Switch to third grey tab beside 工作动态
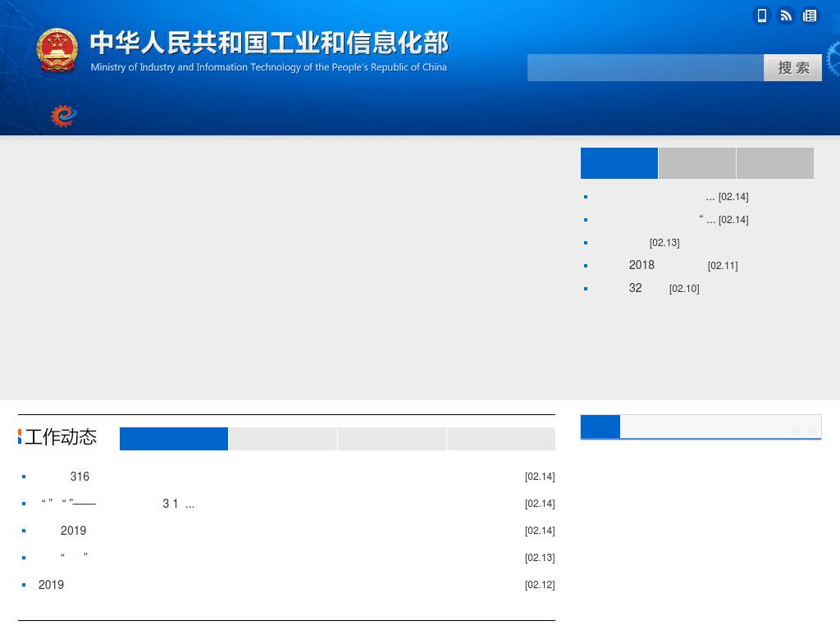Screen dimensions: 840x630 (392, 439)
